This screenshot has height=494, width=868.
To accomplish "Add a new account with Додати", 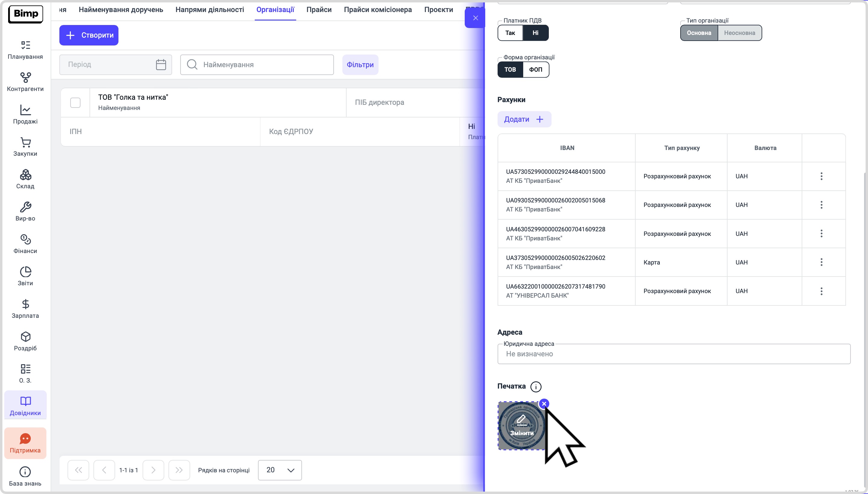I will tap(524, 119).
